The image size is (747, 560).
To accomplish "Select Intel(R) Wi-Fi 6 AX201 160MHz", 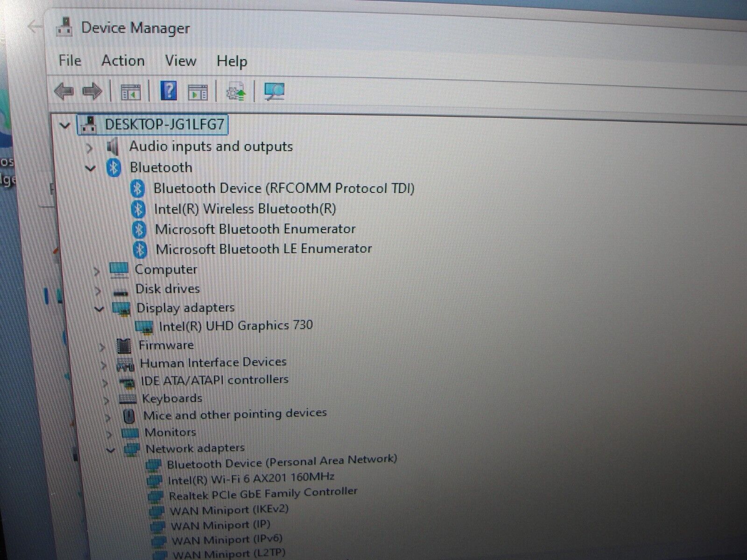I will point(251,478).
